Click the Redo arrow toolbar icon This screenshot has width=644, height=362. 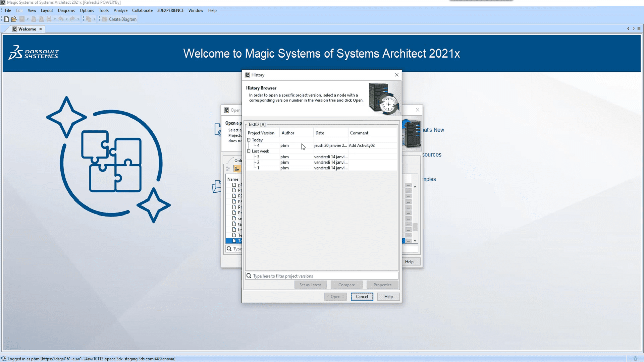72,19
